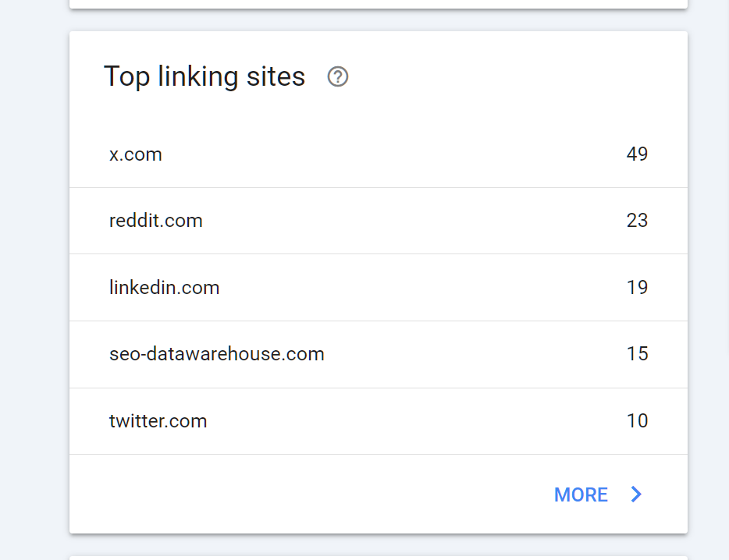The image size is (729, 560).
Task: Click empty footer space left of MORE
Action: point(312,494)
